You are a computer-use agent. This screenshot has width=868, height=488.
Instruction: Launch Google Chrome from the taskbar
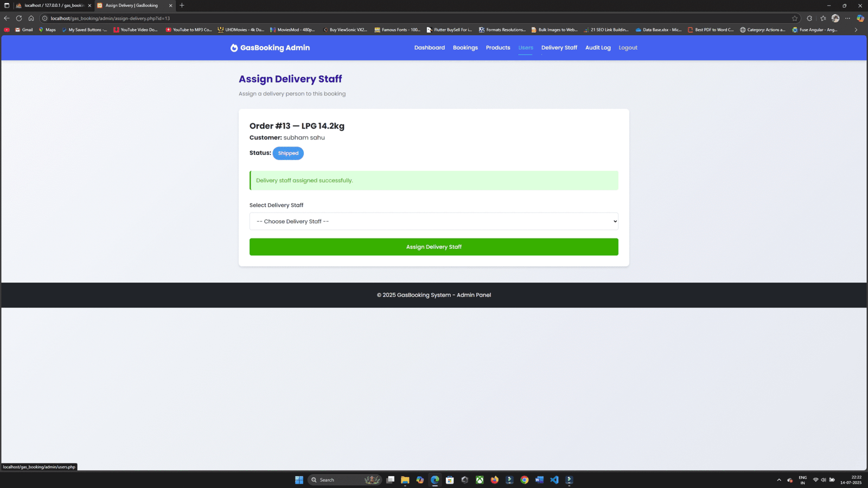click(524, 480)
